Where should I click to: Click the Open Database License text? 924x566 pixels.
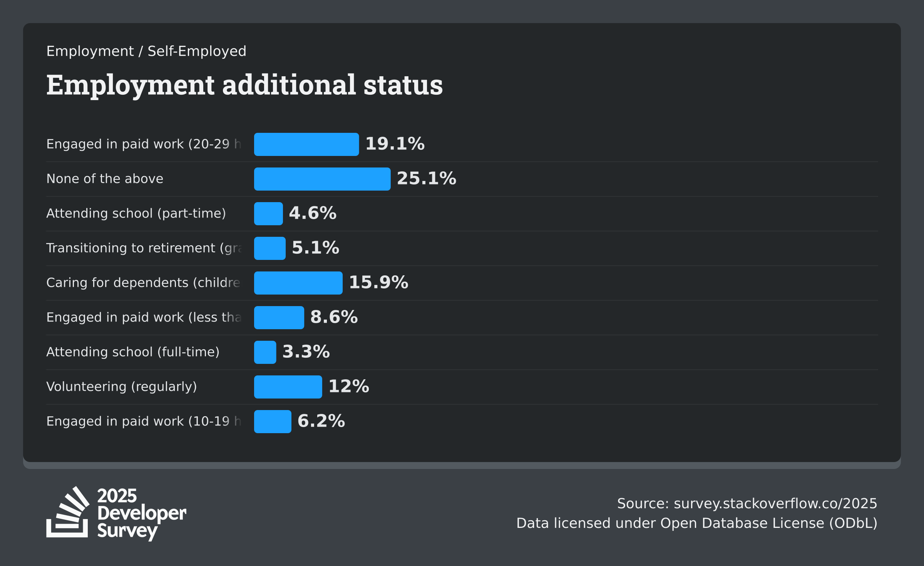[742, 523]
